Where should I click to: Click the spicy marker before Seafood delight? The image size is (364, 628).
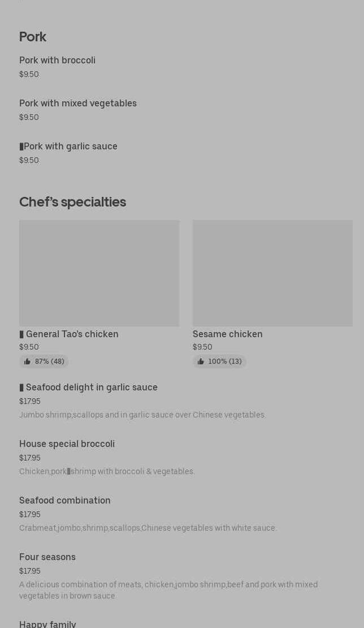tap(21, 388)
